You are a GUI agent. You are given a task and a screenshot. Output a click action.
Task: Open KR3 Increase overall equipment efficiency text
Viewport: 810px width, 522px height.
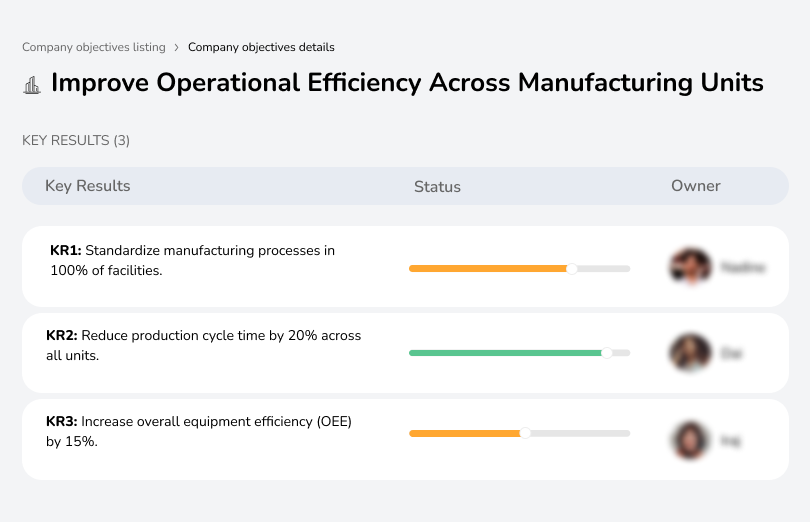pos(199,431)
